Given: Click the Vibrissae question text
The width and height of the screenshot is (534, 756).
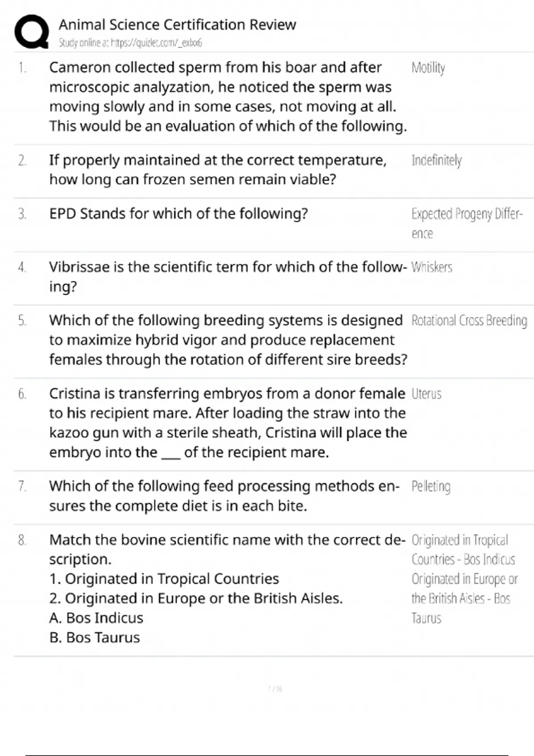Looking at the screenshot, I should tap(228, 276).
